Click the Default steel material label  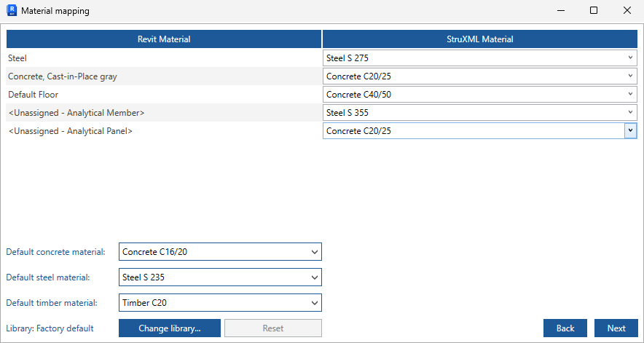pyautogui.click(x=47, y=277)
